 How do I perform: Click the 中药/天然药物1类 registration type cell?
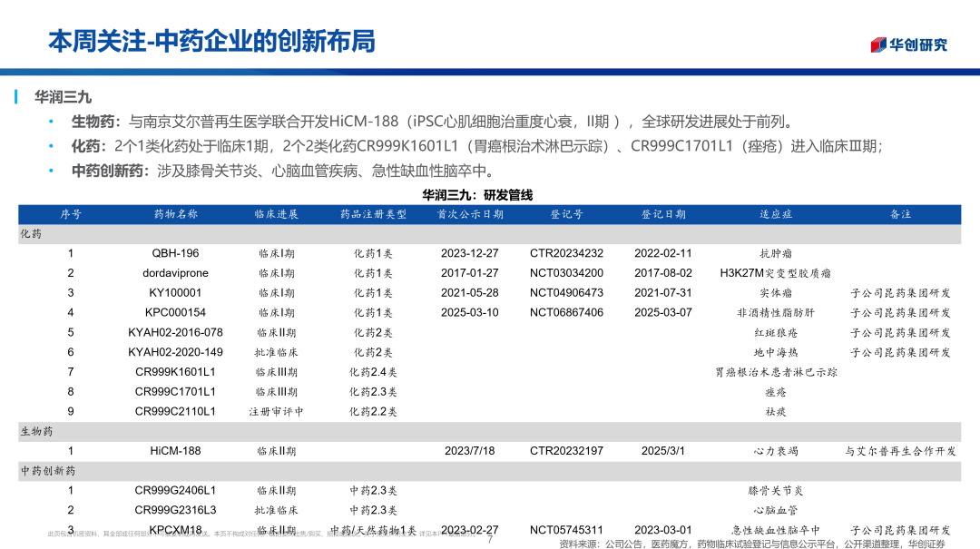click(373, 530)
